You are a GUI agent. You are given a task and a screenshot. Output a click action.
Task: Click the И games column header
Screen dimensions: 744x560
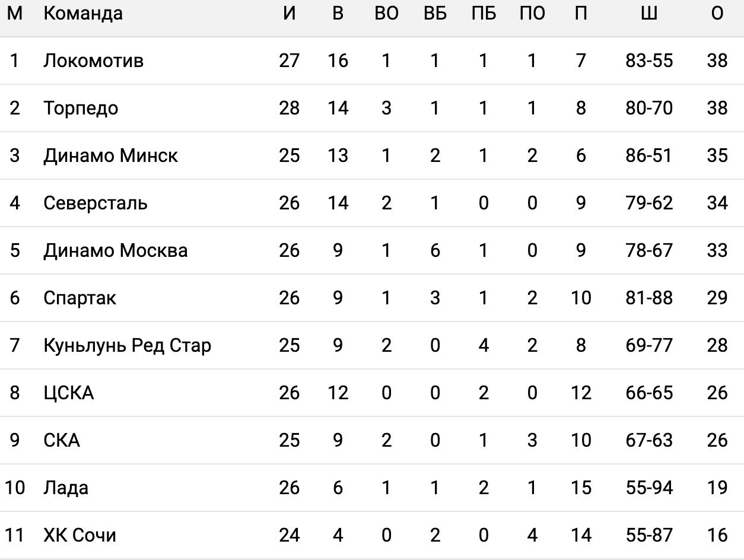click(x=289, y=13)
